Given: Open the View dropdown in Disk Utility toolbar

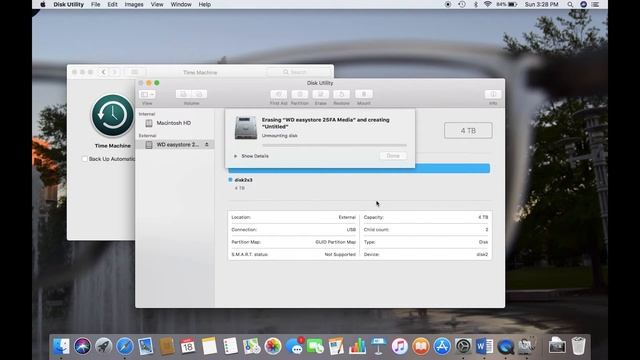Looking at the screenshot, I should click(x=147, y=94).
